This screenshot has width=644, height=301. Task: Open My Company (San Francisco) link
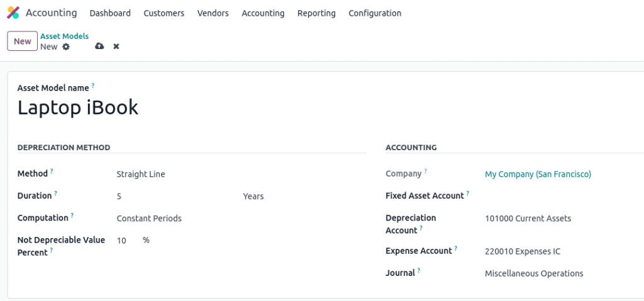pos(538,174)
